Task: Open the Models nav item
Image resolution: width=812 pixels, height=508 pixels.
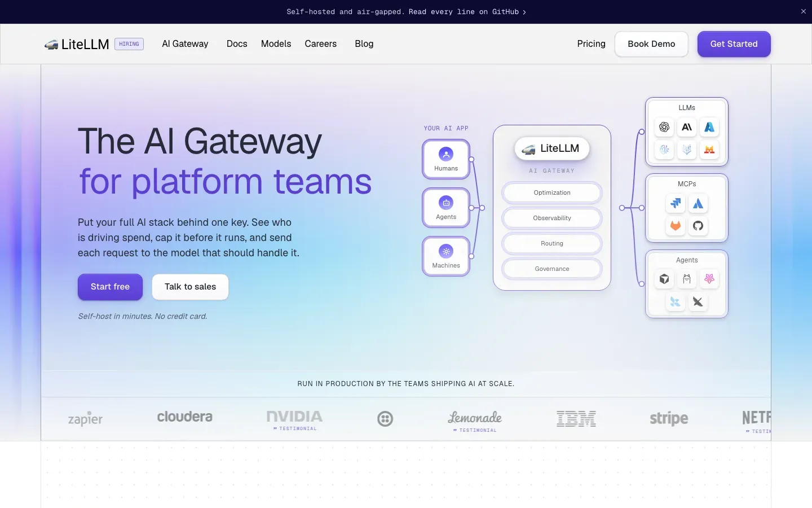Action: (x=276, y=44)
